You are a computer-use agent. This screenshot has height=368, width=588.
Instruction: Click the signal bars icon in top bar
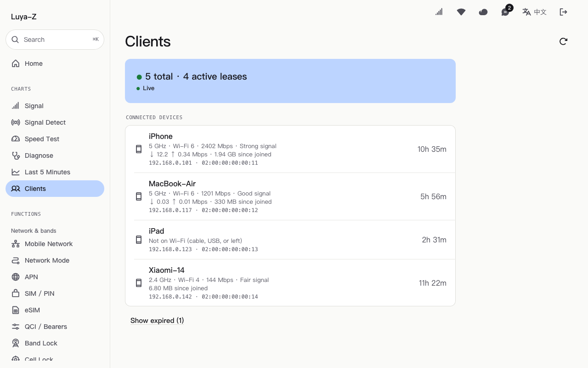click(x=439, y=12)
